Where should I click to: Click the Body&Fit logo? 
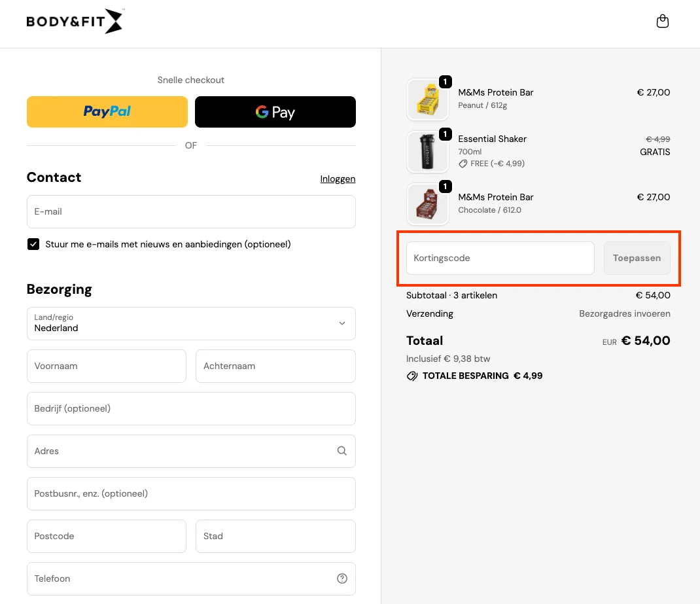coord(75,22)
